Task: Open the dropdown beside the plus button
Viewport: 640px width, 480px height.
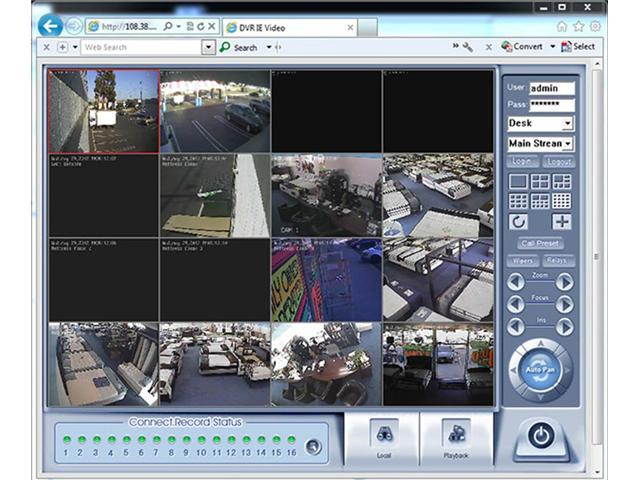Action: click(75, 47)
